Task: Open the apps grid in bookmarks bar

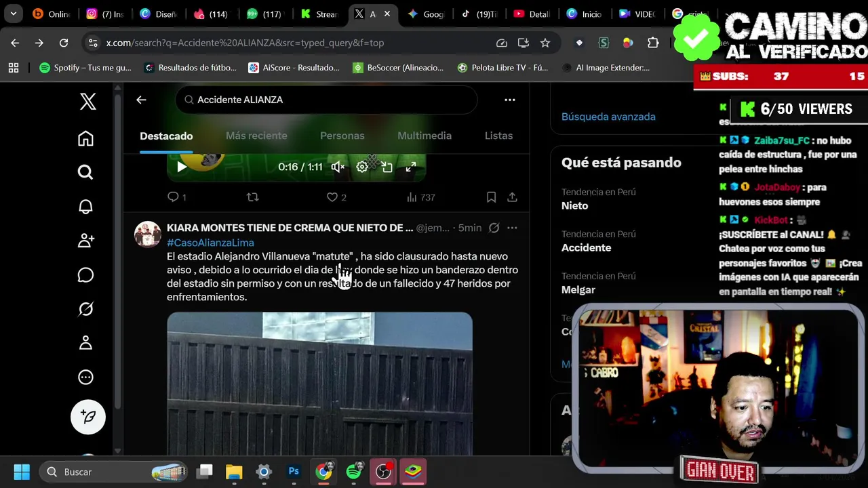Action: tap(14, 68)
